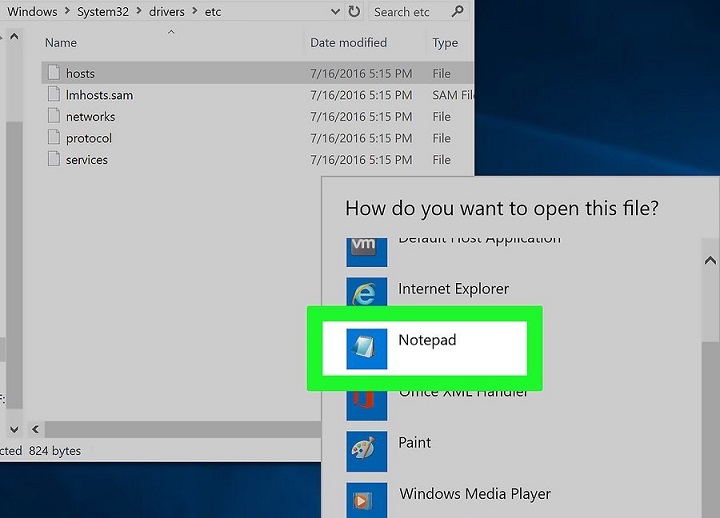The width and height of the screenshot is (720, 518).
Task: Click the horizontal scrollbar left arrow
Action: click(35, 429)
